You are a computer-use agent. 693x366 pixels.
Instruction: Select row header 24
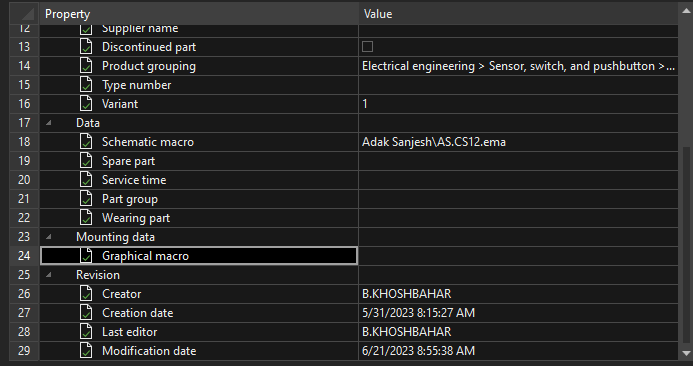24,256
